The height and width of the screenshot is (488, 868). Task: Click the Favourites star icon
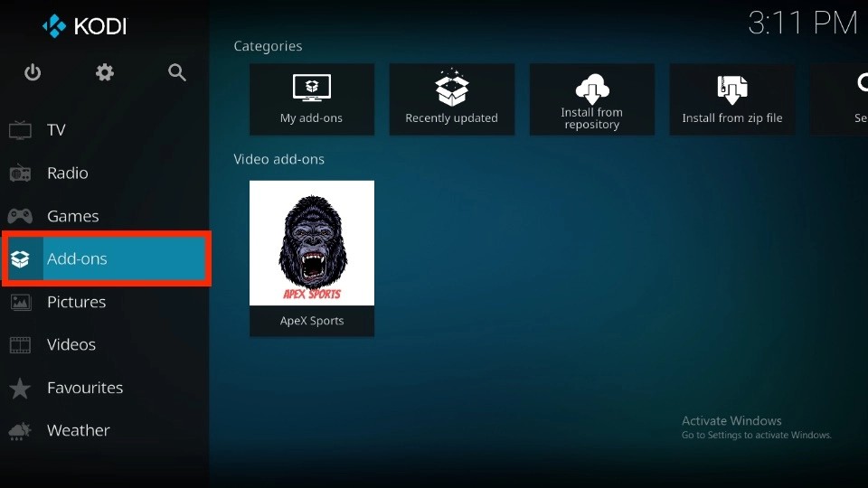(20, 388)
